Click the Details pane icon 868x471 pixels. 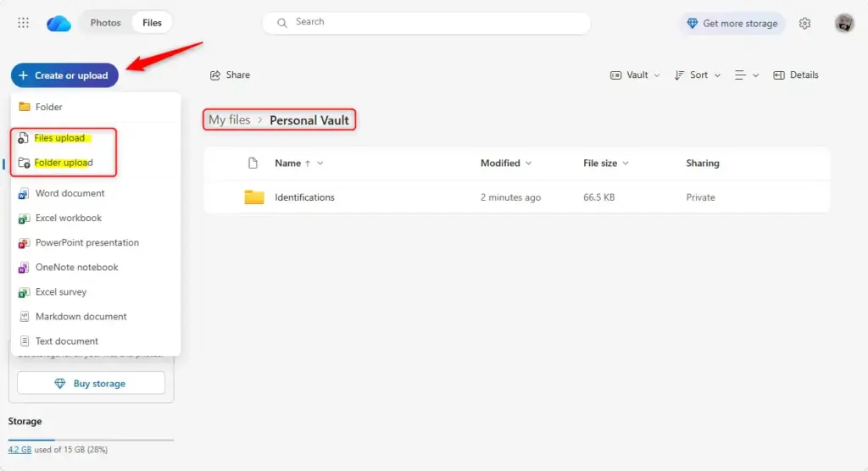[779, 75]
